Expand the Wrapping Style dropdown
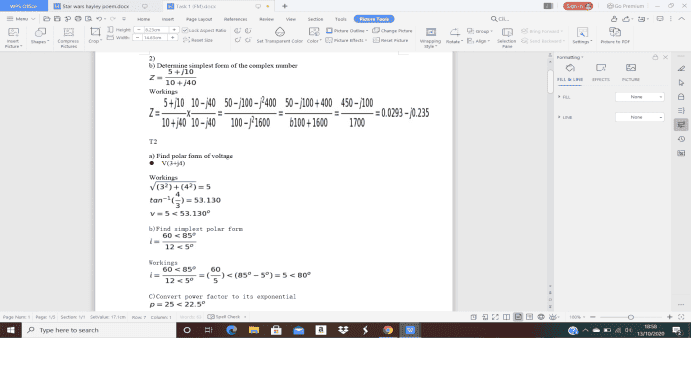 (430, 37)
